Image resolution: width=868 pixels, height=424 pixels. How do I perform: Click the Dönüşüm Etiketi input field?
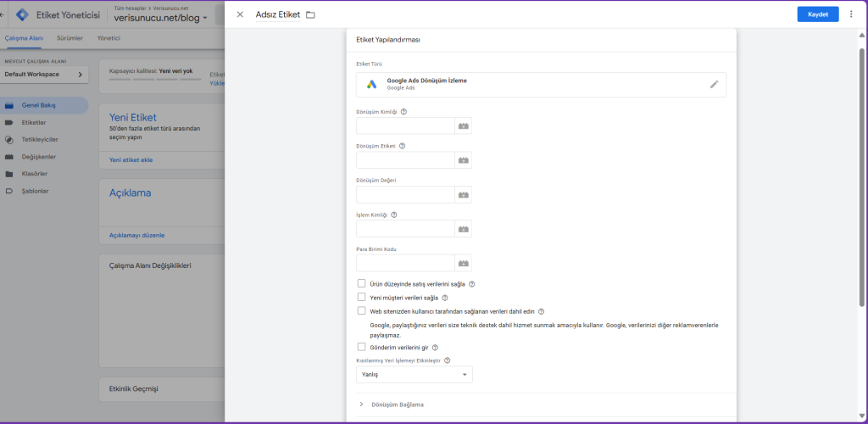click(406, 160)
